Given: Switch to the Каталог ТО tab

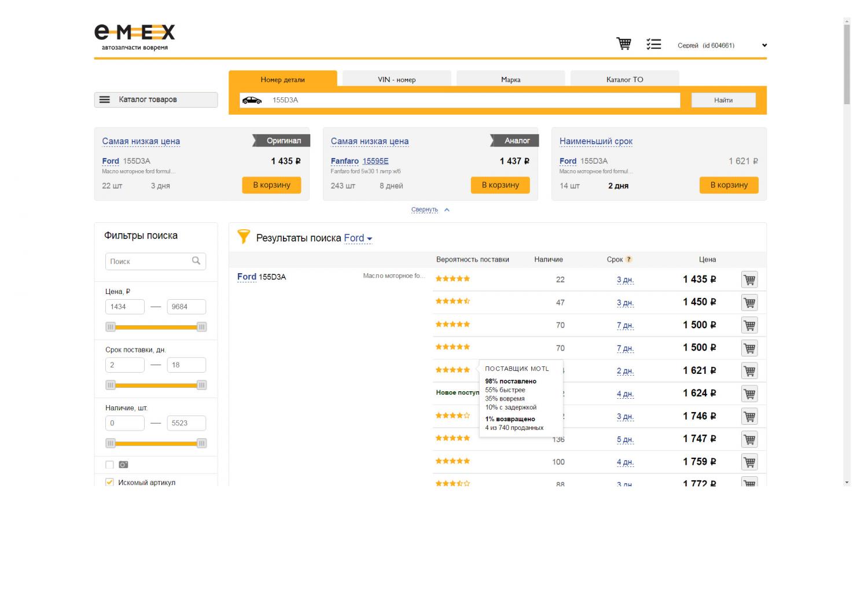Looking at the screenshot, I should pyautogui.click(x=624, y=79).
